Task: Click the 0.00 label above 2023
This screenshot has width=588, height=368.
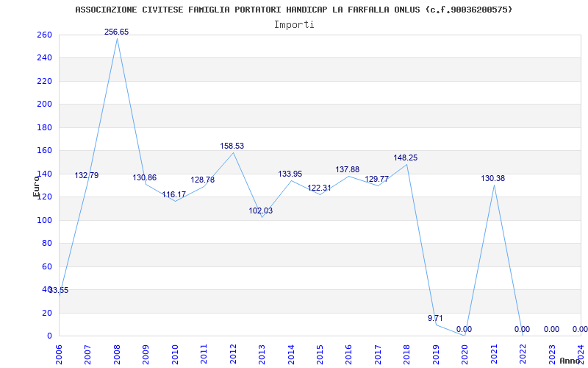Action: point(552,330)
